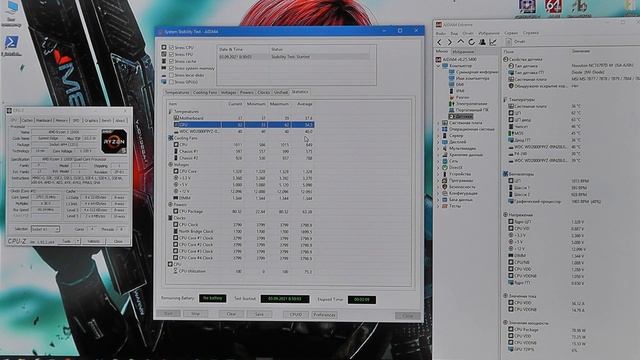Click the Clear button in stability test

point(231,314)
